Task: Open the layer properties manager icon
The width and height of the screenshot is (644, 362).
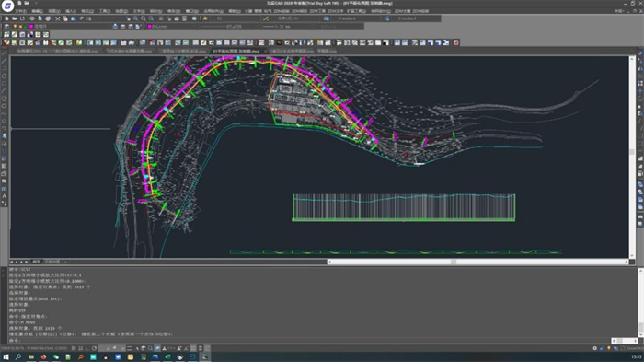Action: 6,27
